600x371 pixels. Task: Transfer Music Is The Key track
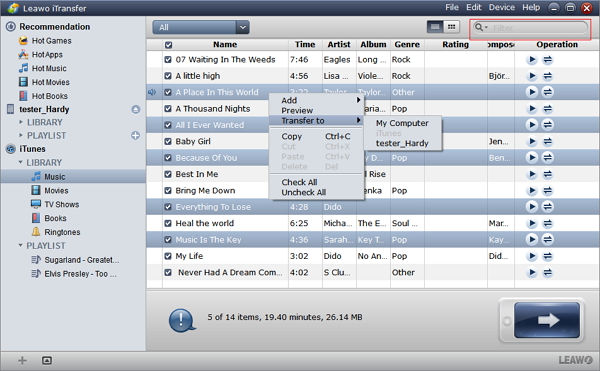coord(548,239)
